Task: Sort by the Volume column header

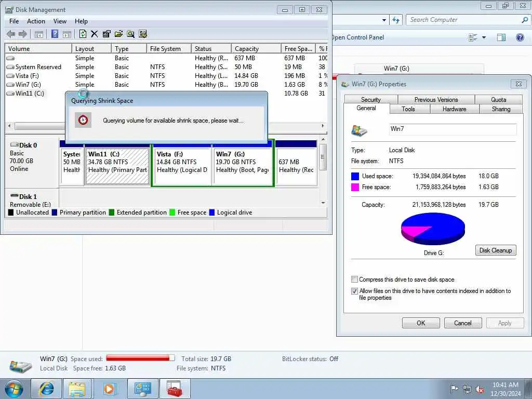Action: pyautogui.click(x=38, y=48)
